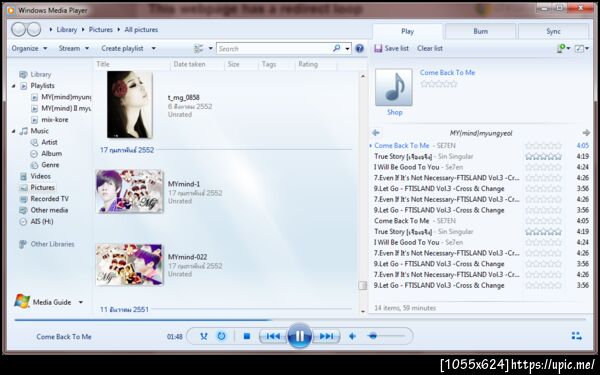Click the Pictures breadcrumb
600x375 pixels.
(x=101, y=29)
